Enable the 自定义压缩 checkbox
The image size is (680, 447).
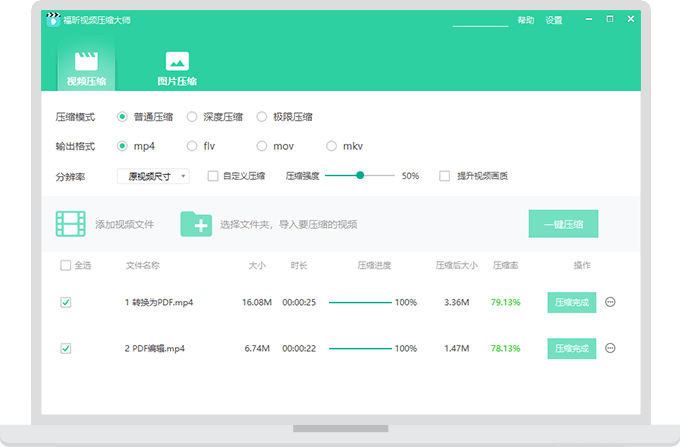click(212, 176)
